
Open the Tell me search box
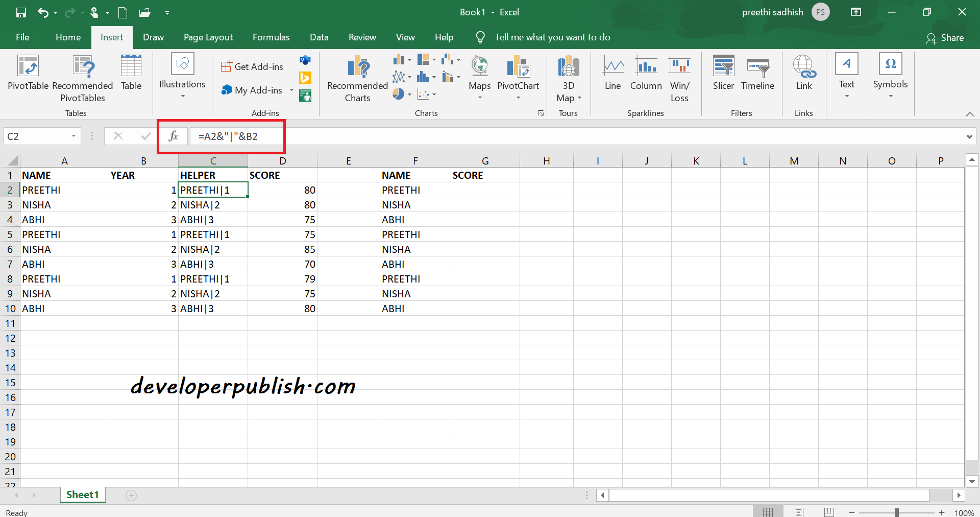[x=552, y=37]
